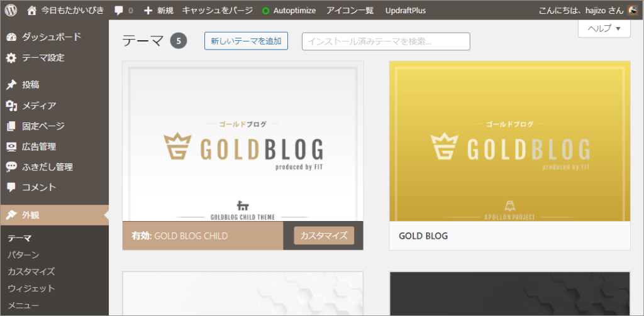Open the dark hexagon theme thumbnail
The width and height of the screenshot is (644, 316).
509,294
